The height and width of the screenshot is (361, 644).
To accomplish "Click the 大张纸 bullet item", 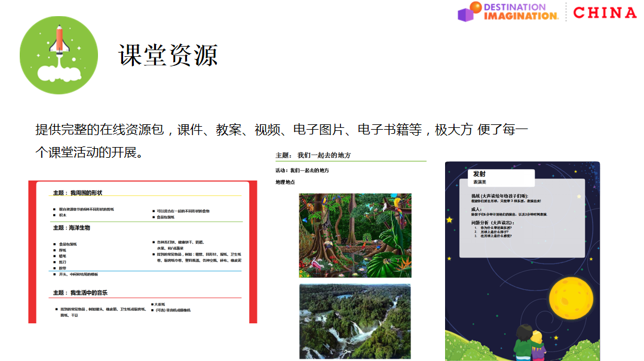I will coord(160,304).
